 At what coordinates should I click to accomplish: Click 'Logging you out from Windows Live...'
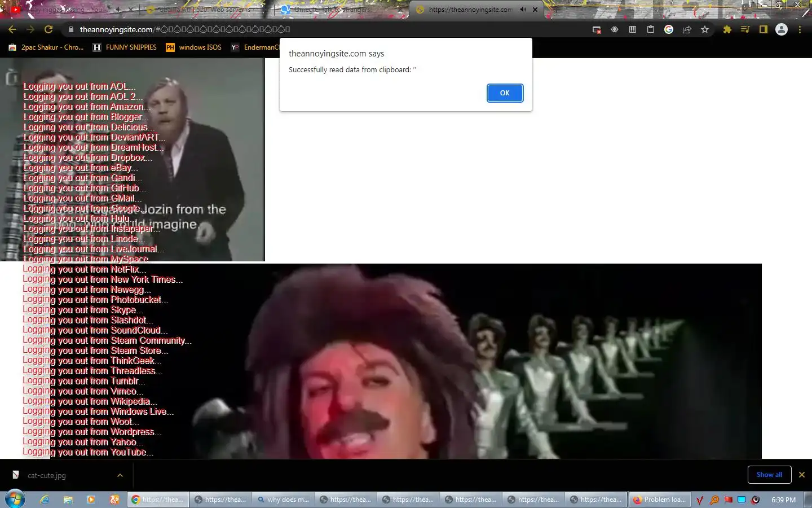pos(98,412)
